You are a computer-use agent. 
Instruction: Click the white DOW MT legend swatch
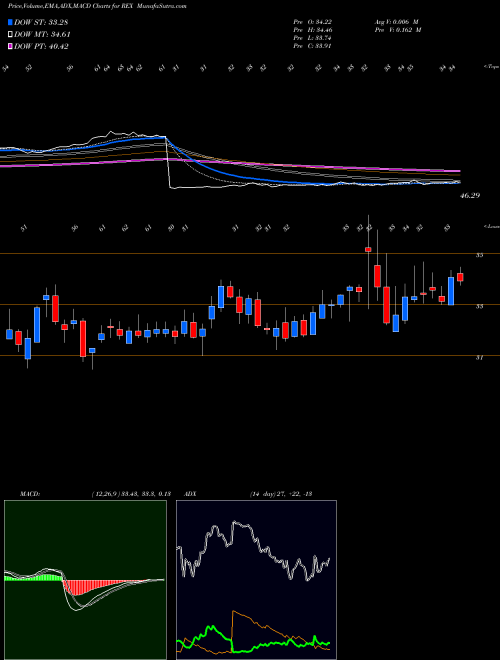pyautogui.click(x=10, y=35)
